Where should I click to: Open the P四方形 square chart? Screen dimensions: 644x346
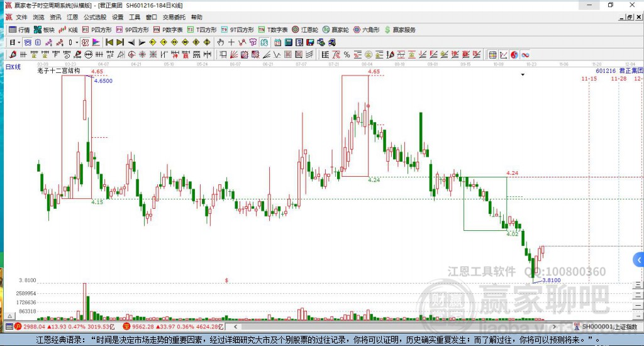(97, 30)
